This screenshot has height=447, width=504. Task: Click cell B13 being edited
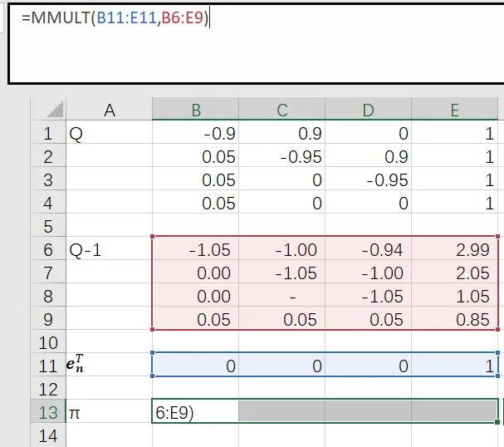[x=195, y=412]
